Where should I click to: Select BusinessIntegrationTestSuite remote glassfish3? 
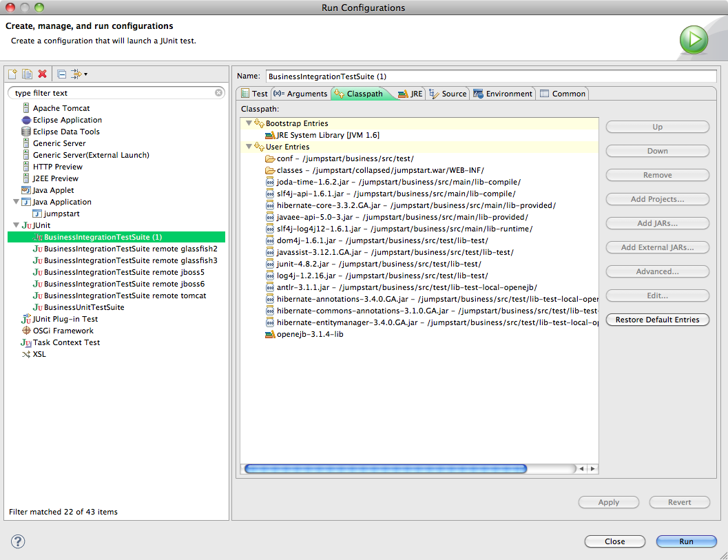point(130,260)
